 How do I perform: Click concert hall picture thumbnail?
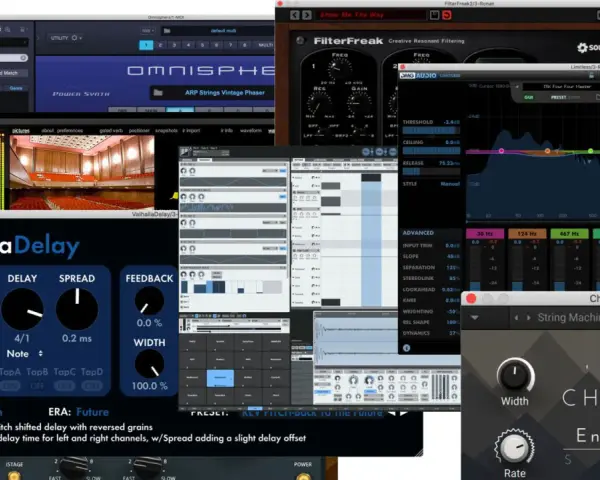(x=82, y=171)
